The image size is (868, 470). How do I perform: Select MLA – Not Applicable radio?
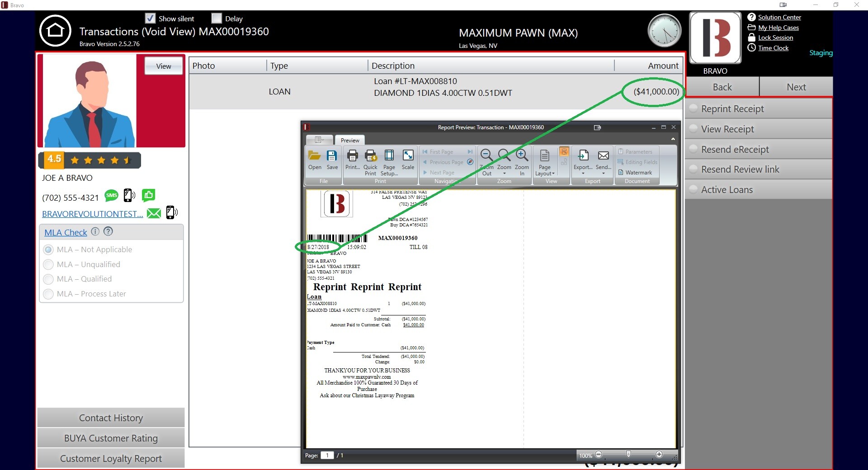tap(48, 249)
